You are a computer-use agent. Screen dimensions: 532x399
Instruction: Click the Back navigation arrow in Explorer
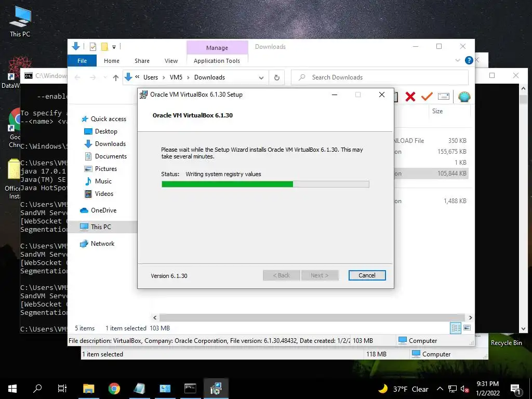(x=77, y=78)
